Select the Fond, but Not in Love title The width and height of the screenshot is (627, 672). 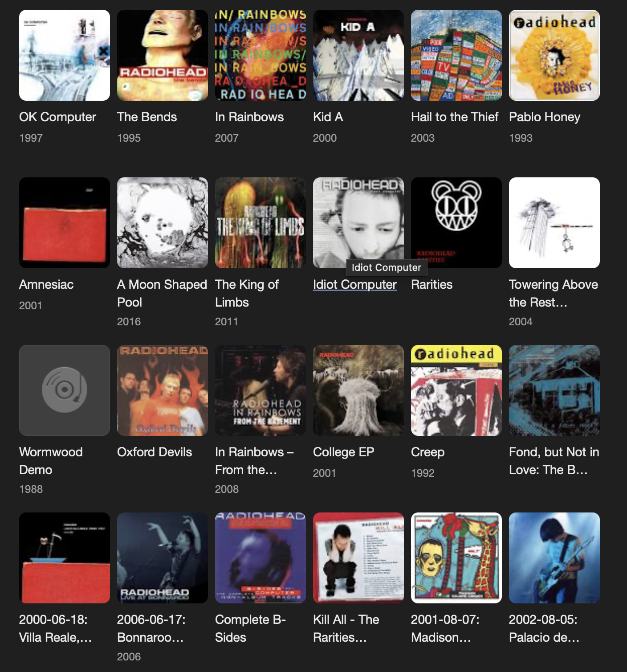[x=554, y=461]
